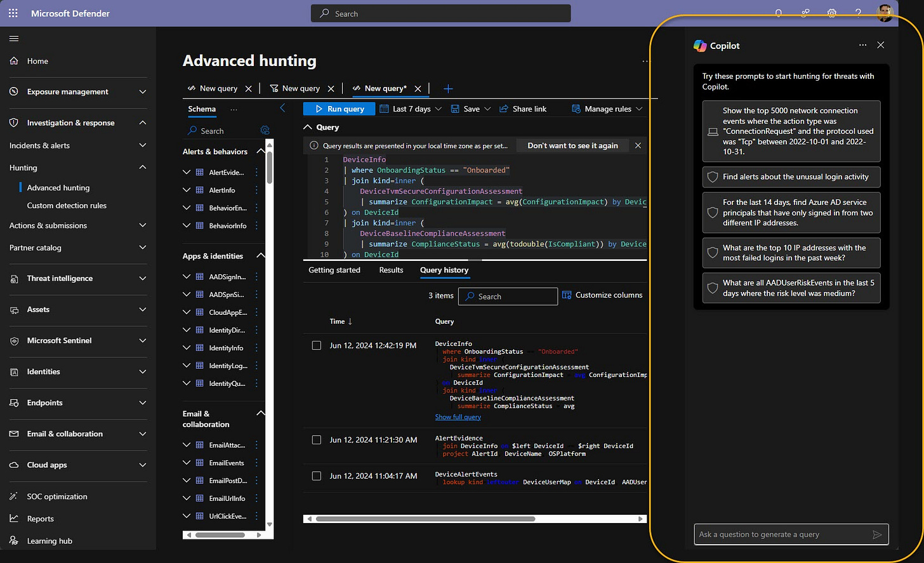
Task: Open IdentityInfo table options dots
Action: [256, 348]
